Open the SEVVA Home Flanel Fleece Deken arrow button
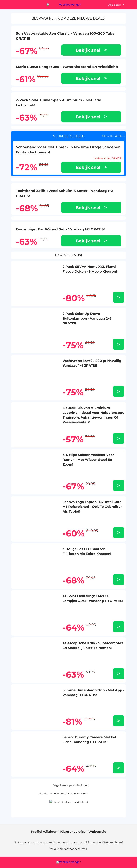 pyautogui.click(x=119, y=297)
